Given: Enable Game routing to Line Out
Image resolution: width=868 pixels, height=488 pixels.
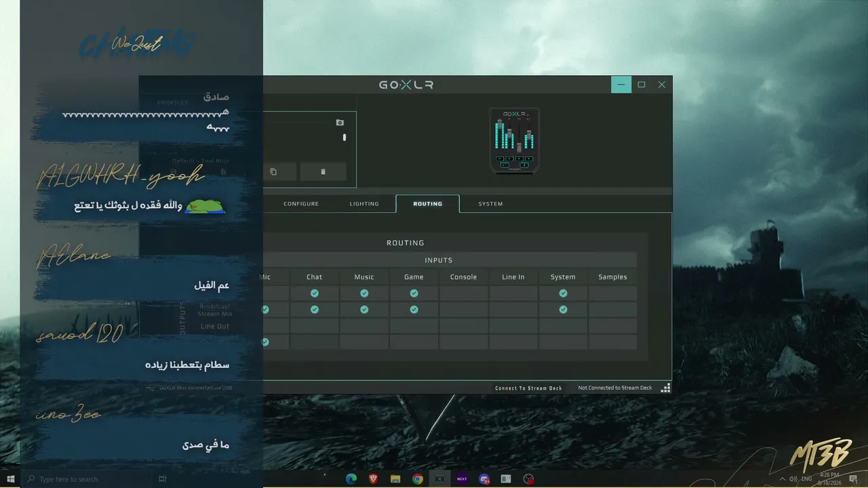Looking at the screenshot, I should pos(414,326).
